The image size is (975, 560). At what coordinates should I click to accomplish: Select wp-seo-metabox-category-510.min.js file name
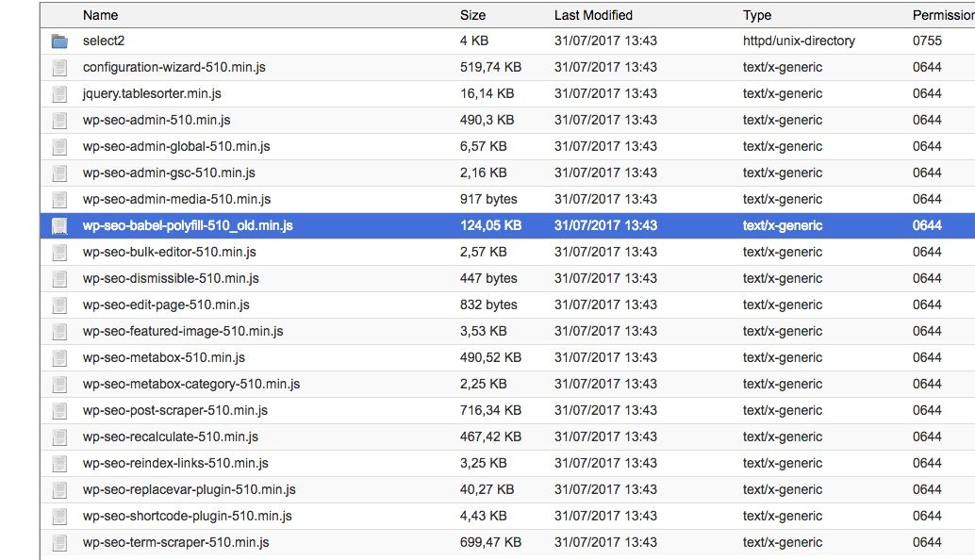(x=191, y=384)
